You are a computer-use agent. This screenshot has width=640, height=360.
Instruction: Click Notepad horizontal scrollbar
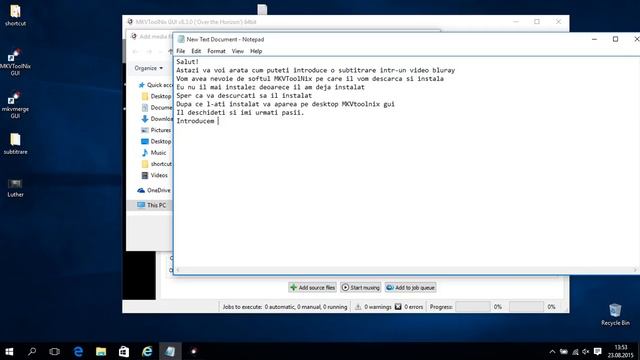pyautogui.click(x=407, y=270)
